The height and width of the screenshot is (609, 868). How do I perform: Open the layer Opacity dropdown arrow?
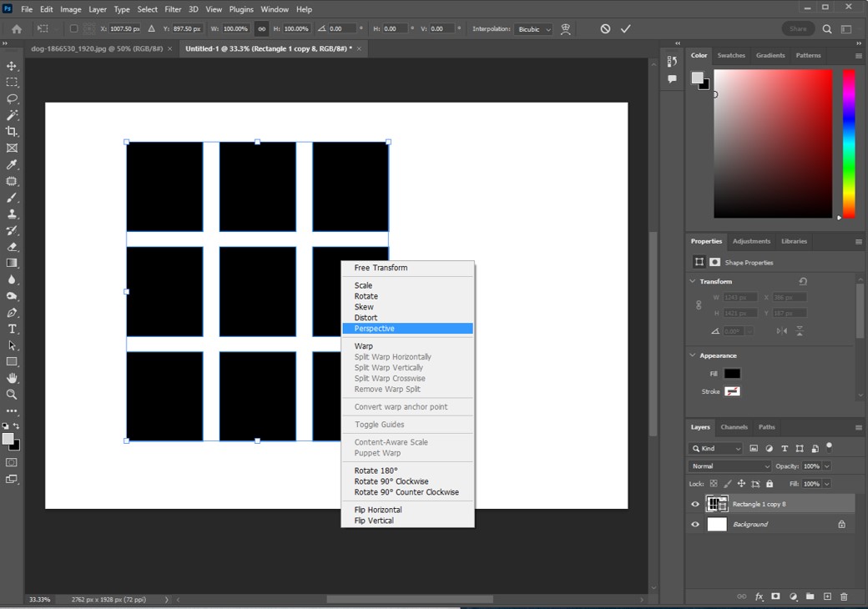827,466
